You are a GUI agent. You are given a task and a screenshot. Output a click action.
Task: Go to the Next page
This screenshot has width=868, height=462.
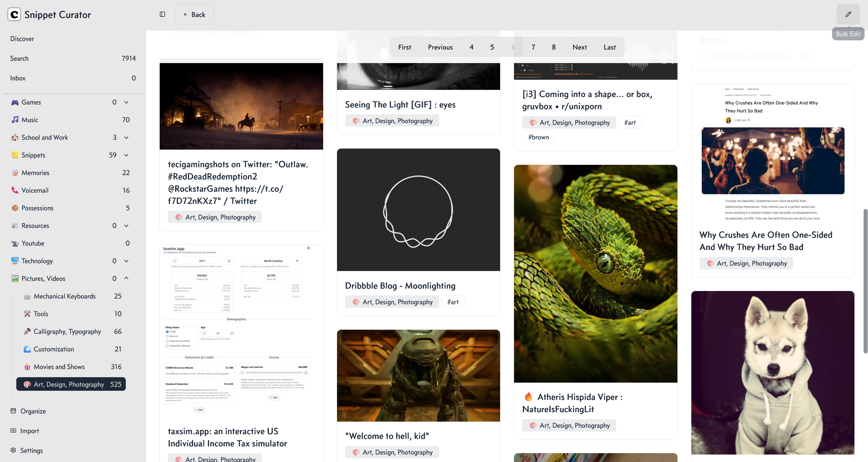click(579, 47)
